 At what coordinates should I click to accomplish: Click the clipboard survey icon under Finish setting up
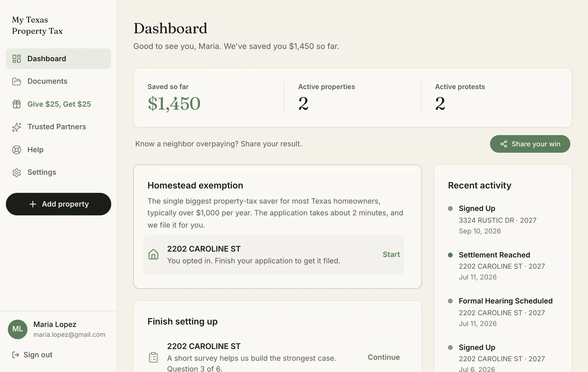click(153, 357)
